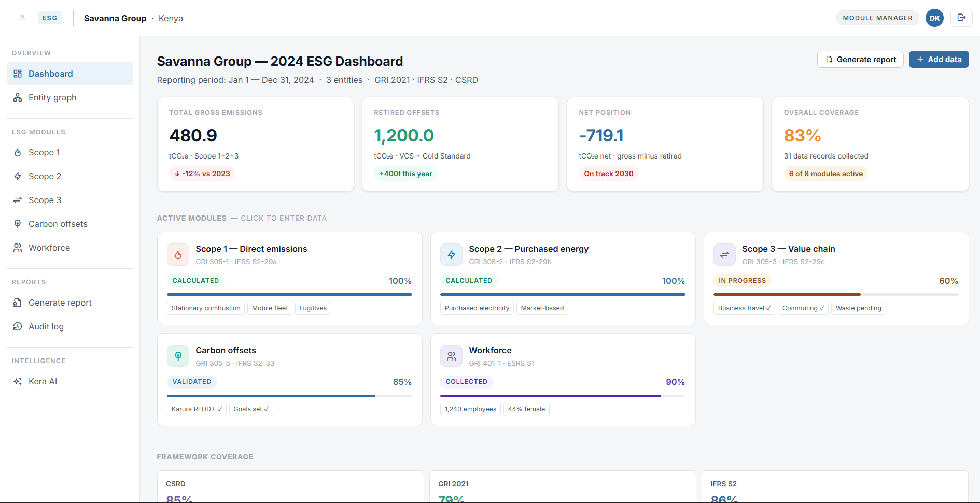Click the Scope 3 60% progress bar
The height and width of the screenshot is (503, 980).
point(836,294)
